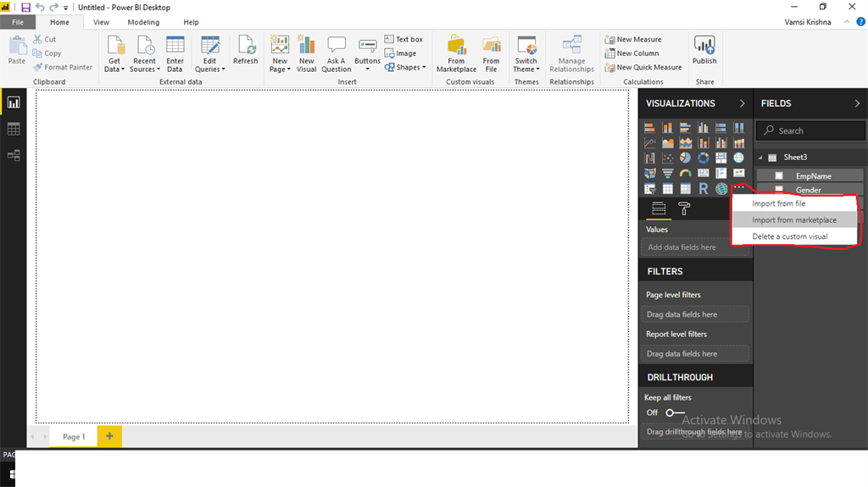Open the Shapes dropdown
The width and height of the screenshot is (868, 487).
click(x=405, y=68)
